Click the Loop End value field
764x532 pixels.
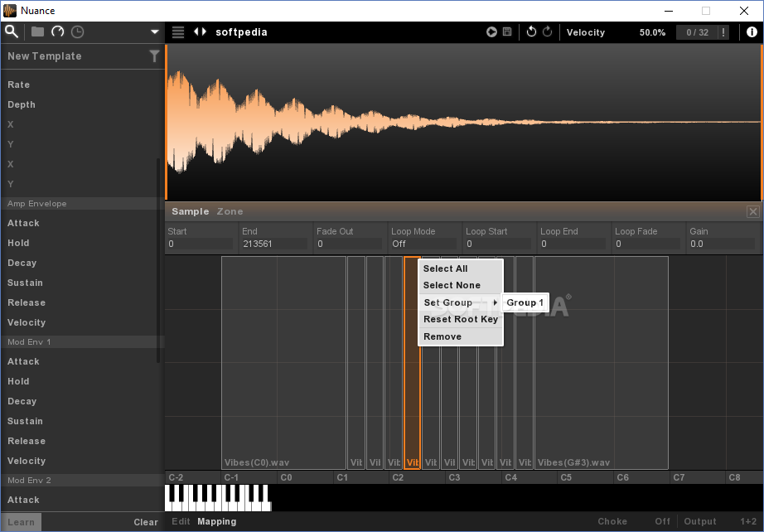pyautogui.click(x=573, y=244)
